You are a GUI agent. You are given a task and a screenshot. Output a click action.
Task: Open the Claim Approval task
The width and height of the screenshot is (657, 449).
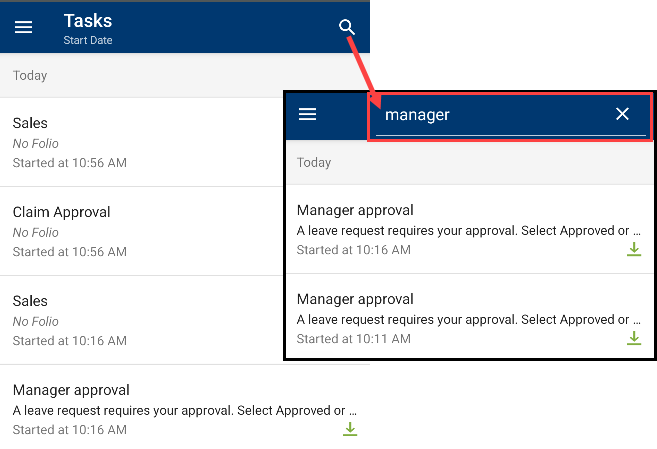pos(142,231)
